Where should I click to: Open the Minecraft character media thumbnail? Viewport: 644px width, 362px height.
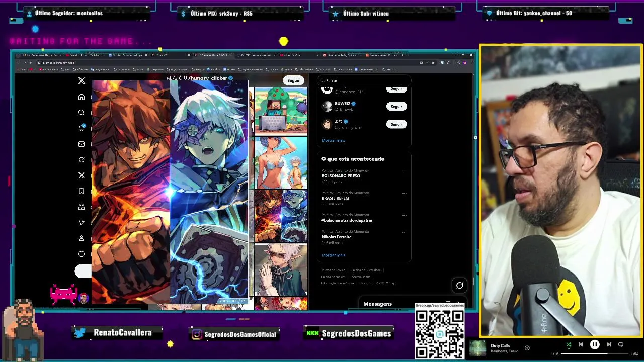click(281, 111)
